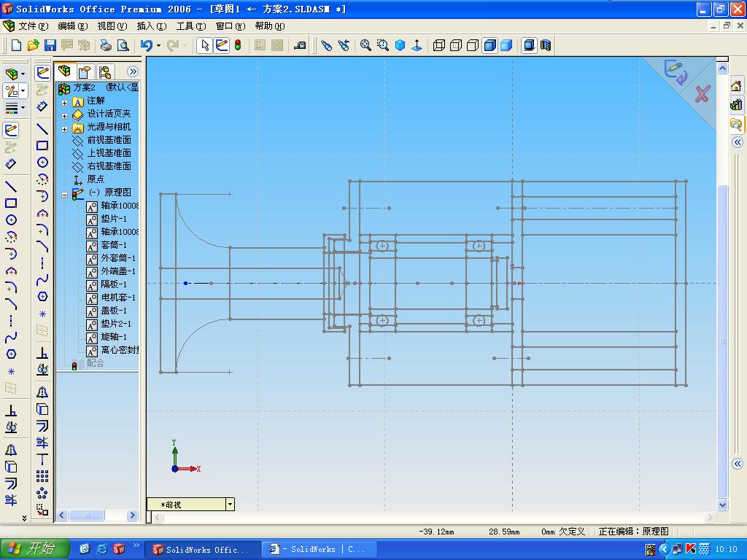Open the 视图(V) menu

click(x=112, y=26)
